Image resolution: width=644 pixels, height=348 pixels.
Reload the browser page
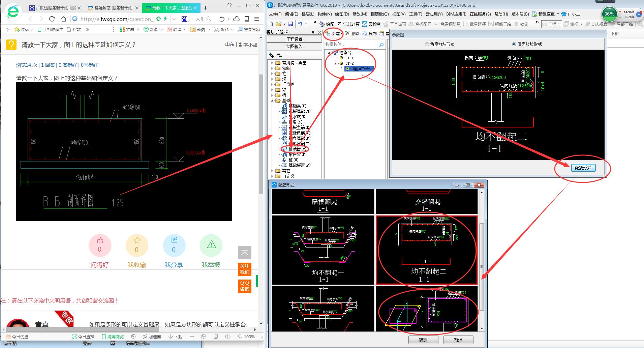tap(52, 19)
